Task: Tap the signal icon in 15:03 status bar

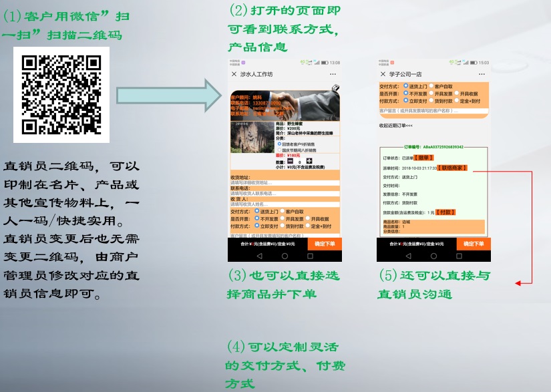Action: coord(466,63)
